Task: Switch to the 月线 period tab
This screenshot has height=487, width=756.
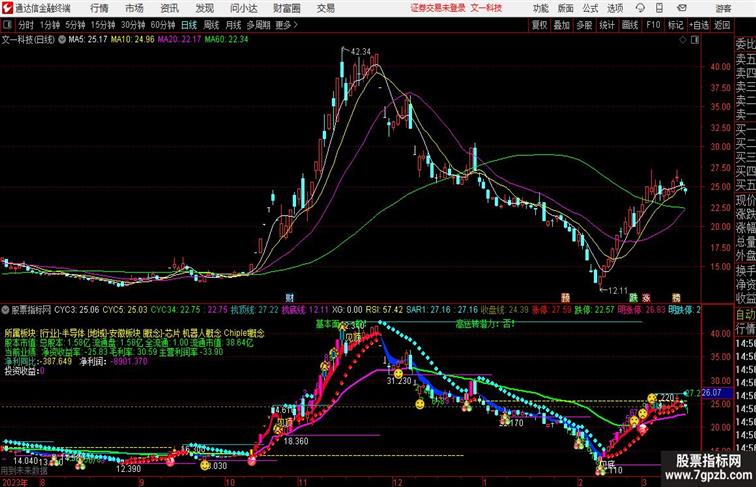Action: pyautogui.click(x=233, y=25)
